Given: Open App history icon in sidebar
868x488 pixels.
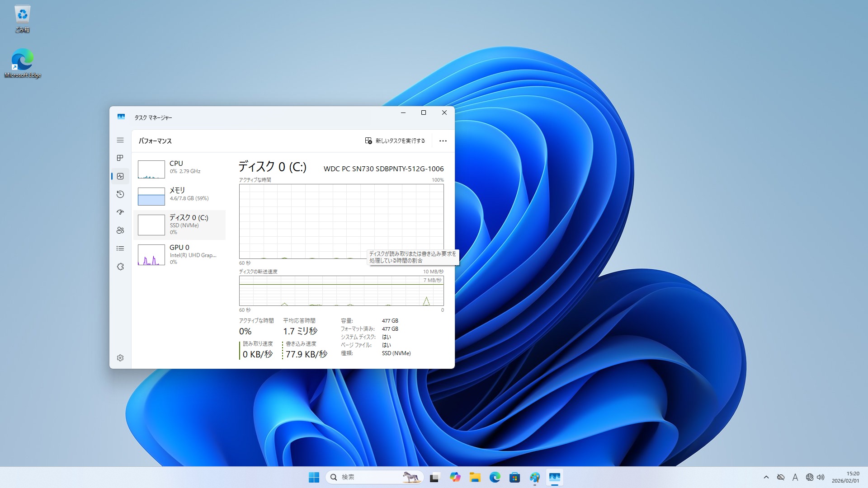Looking at the screenshot, I should [x=120, y=194].
